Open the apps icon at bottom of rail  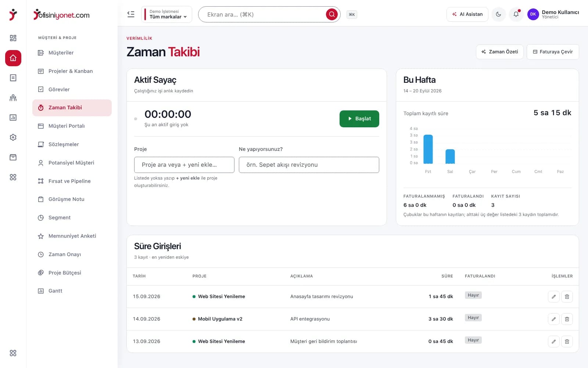click(13, 353)
